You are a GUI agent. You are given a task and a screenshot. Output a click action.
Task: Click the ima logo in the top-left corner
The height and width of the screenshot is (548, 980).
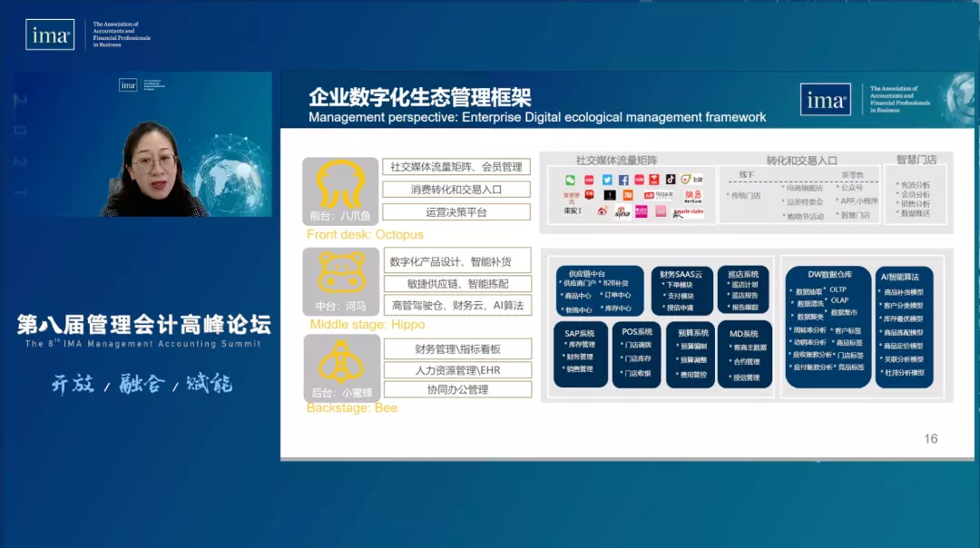pos(50,34)
